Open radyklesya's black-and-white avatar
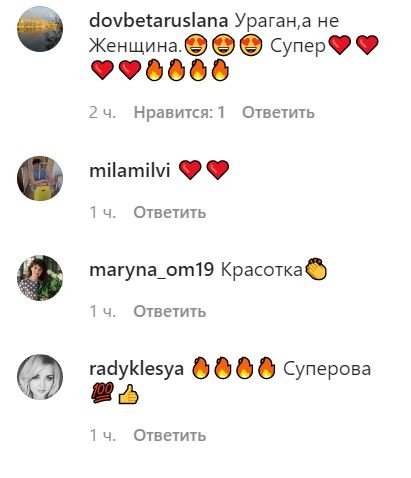 pos(40,377)
